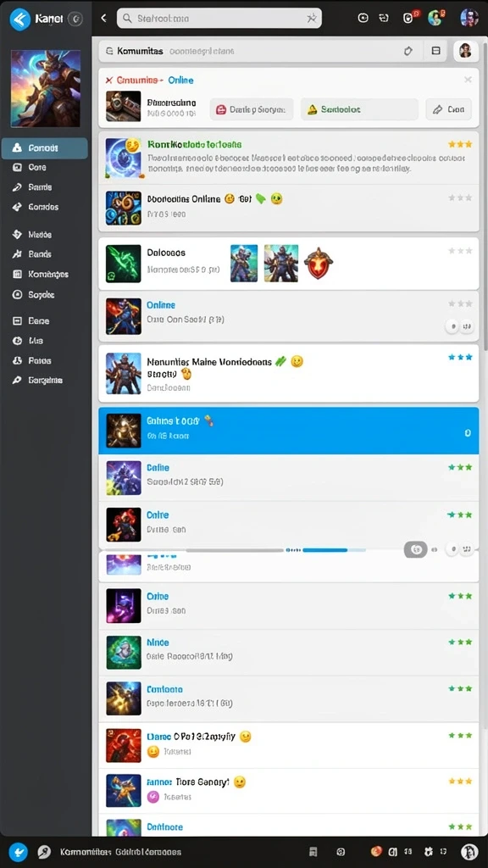Screen dimensions: 488x868
Task: Open the gold-starred rating on the green-titled post
Action: pos(460,144)
